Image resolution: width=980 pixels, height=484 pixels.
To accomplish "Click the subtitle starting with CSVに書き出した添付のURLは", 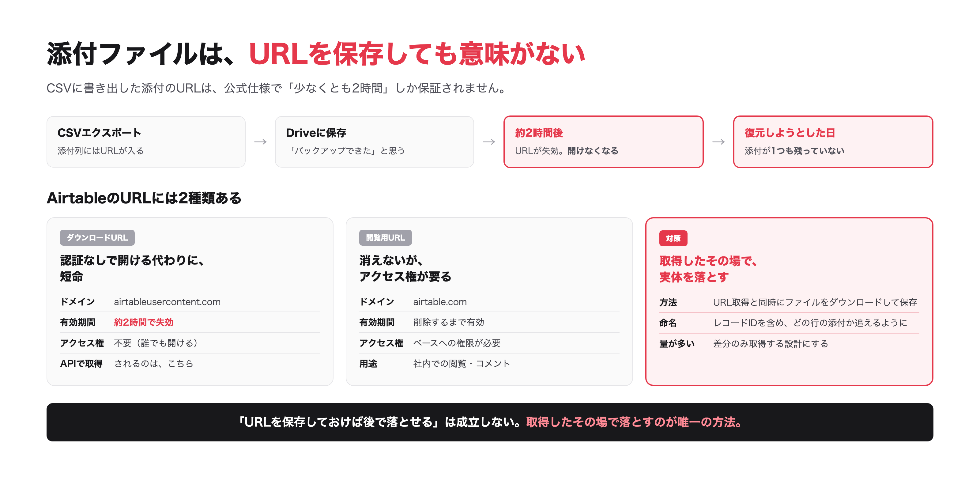I will pyautogui.click(x=277, y=88).
